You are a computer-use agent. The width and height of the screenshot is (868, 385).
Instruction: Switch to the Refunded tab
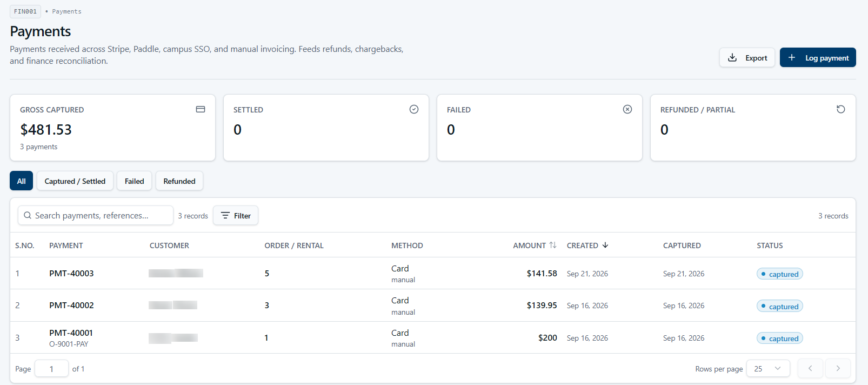pyautogui.click(x=179, y=181)
